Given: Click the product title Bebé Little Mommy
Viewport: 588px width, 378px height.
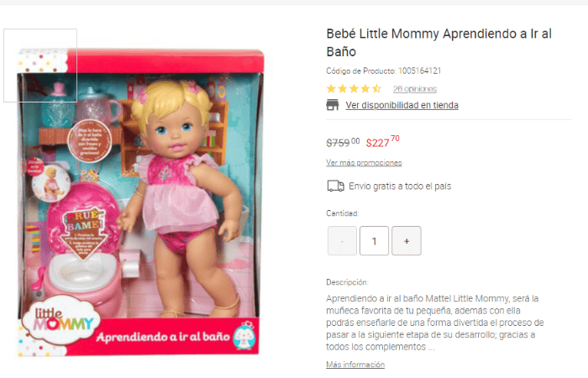Looking at the screenshot, I should 438,42.
